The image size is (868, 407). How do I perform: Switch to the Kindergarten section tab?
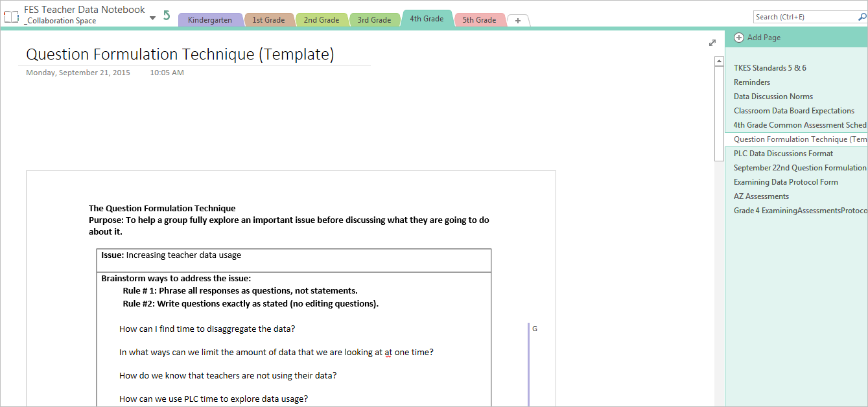[x=209, y=20]
